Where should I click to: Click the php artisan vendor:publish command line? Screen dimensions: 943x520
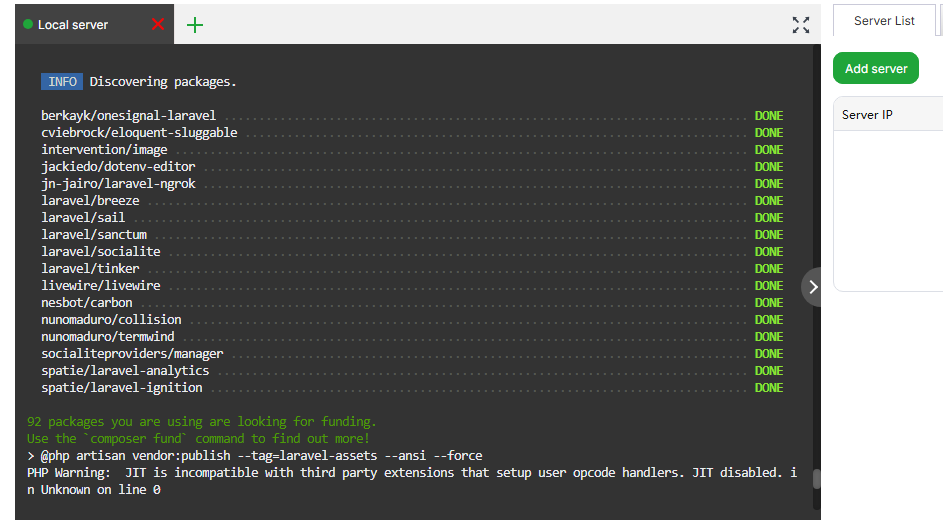coord(254,455)
